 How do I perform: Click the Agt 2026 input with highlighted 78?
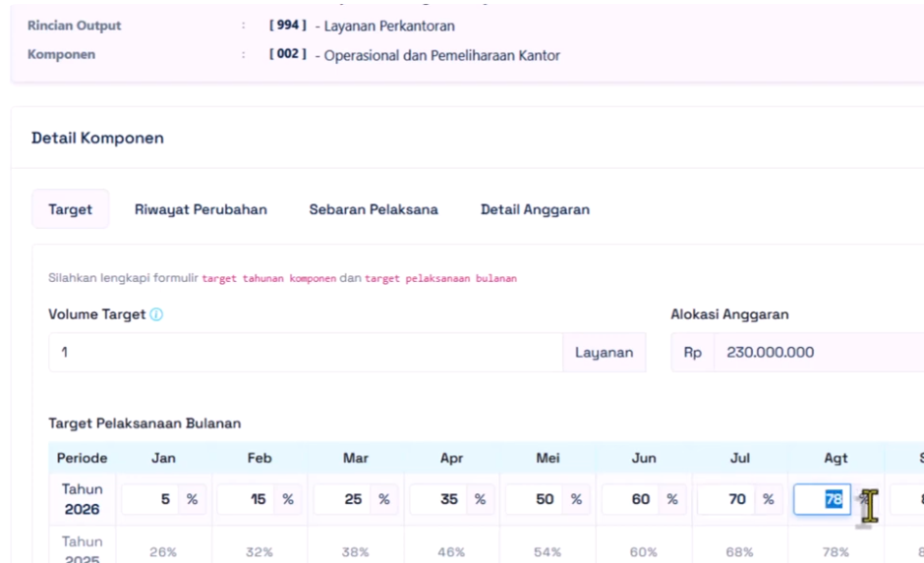tap(823, 499)
